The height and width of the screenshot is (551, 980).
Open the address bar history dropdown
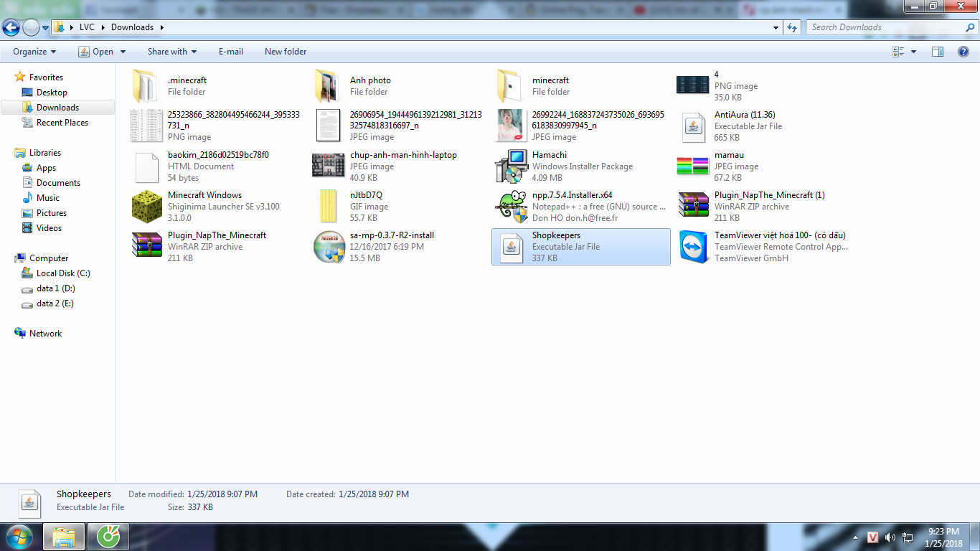(x=776, y=27)
